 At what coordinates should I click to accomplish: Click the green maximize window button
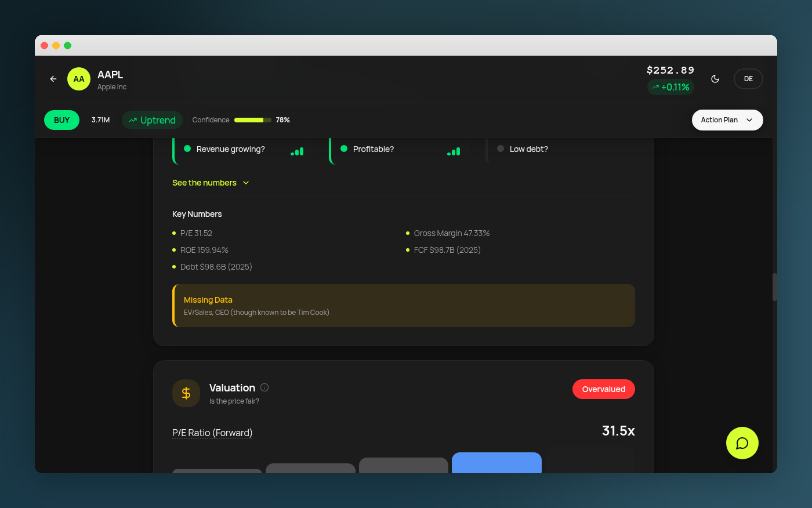(x=68, y=45)
